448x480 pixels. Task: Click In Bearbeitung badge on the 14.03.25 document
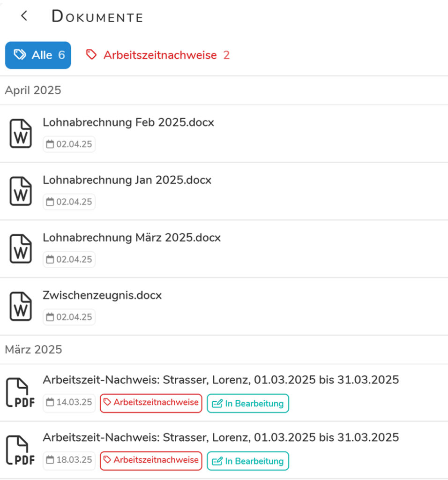248,403
